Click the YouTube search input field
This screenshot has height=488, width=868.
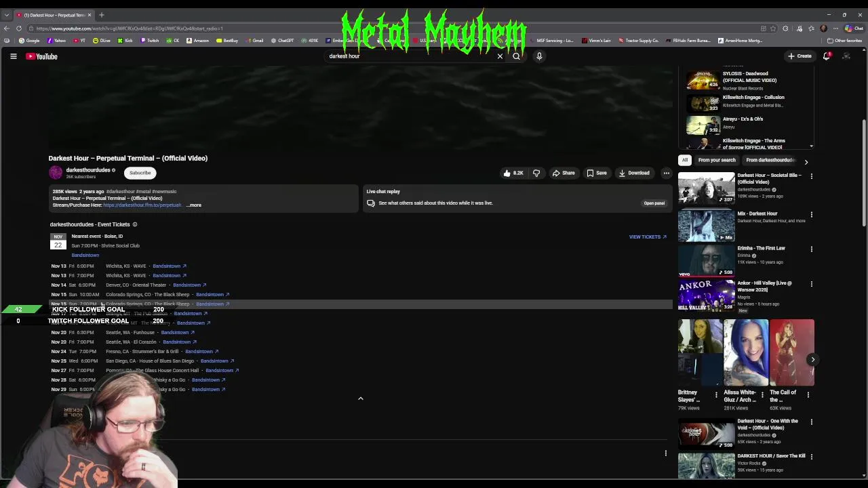coord(410,56)
